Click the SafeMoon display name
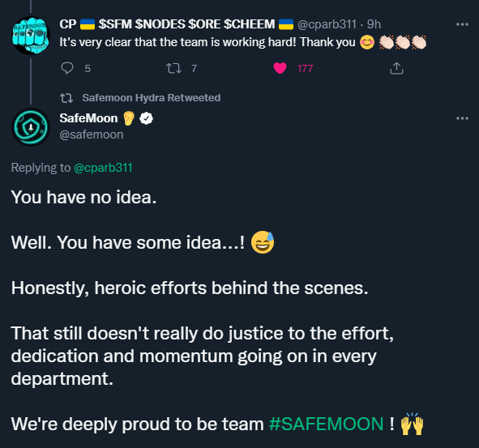479x448 pixels. point(88,118)
